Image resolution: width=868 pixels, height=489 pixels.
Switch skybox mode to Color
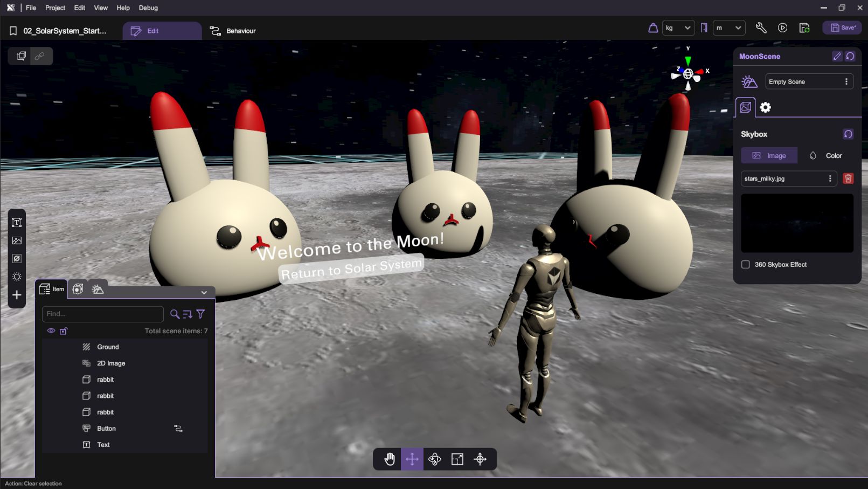826,156
